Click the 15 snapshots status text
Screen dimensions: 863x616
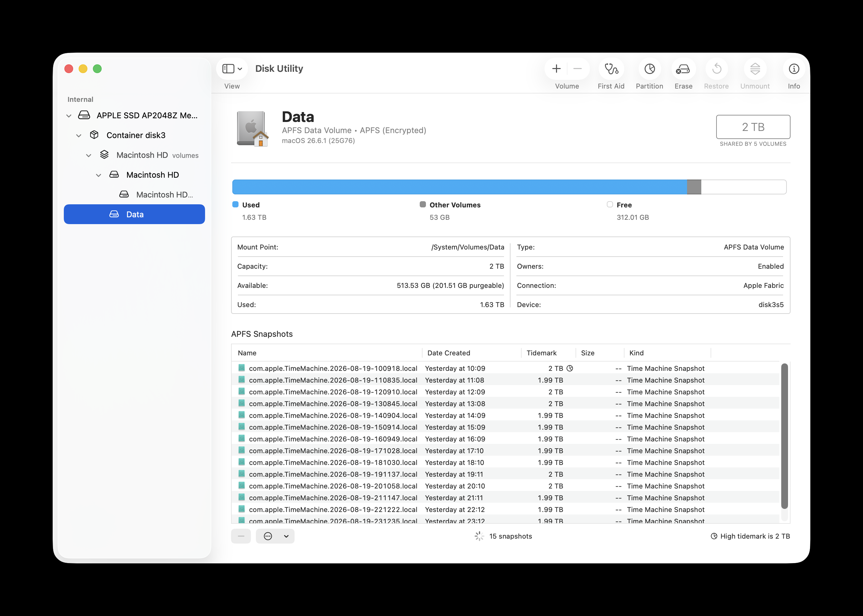[510, 536]
